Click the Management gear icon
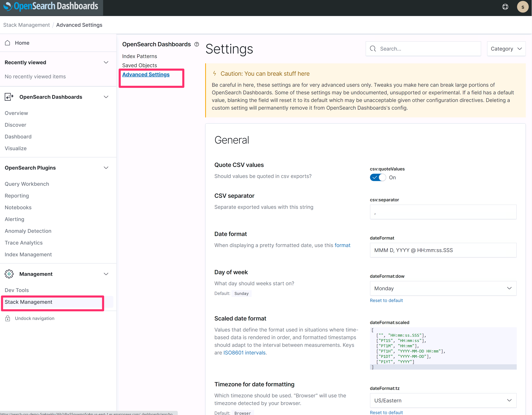 coord(9,274)
